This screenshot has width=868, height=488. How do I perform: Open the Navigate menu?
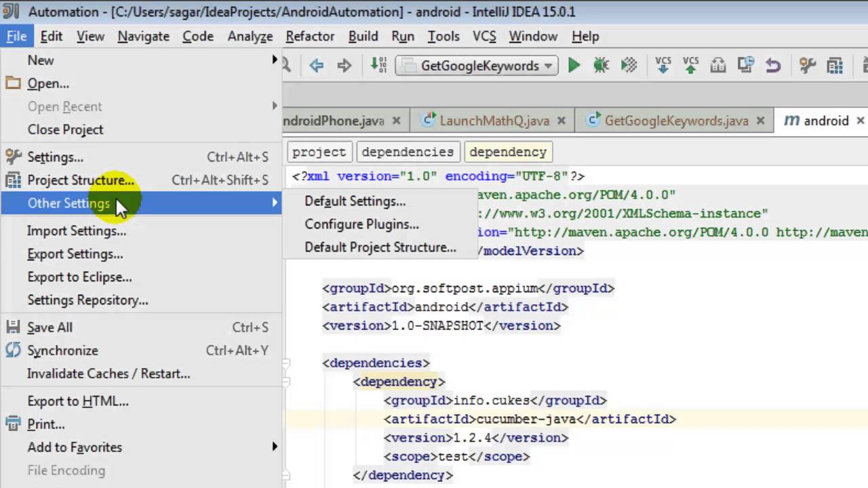coord(144,37)
